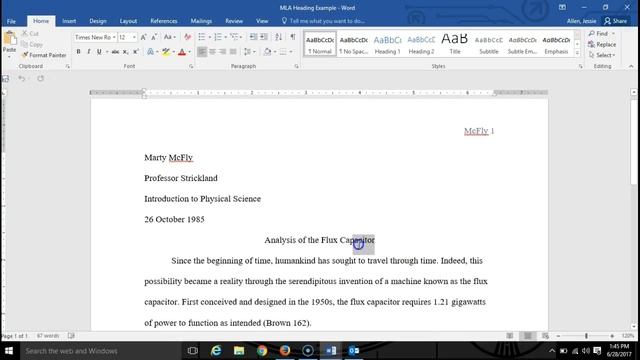Sort the selected text
This screenshot has height=360, width=640.
[x=278, y=37]
